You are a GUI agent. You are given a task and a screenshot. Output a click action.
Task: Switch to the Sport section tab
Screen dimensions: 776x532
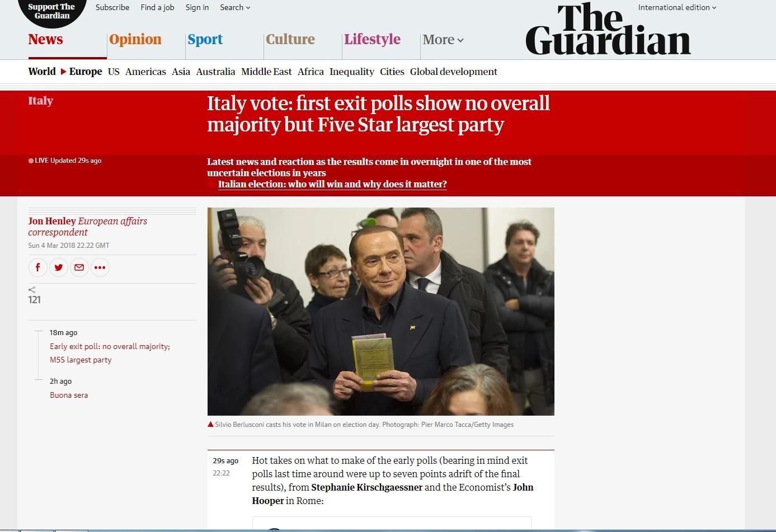click(x=205, y=39)
